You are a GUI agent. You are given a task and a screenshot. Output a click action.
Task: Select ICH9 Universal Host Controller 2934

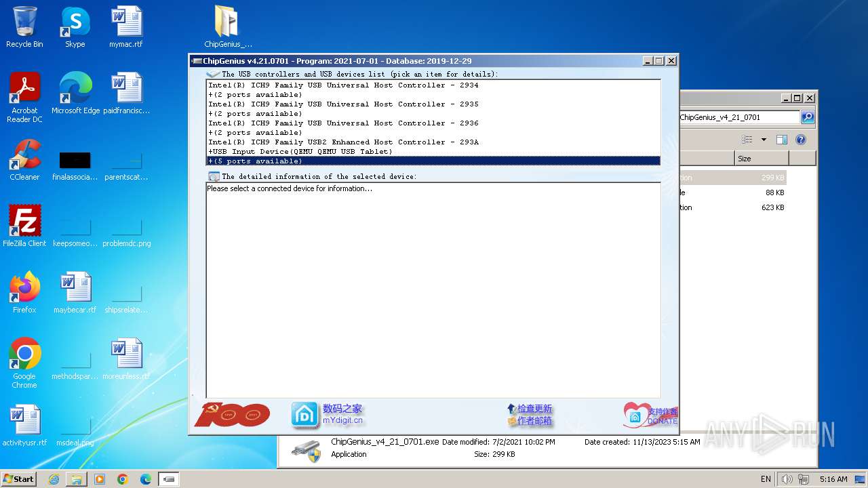click(x=433, y=85)
